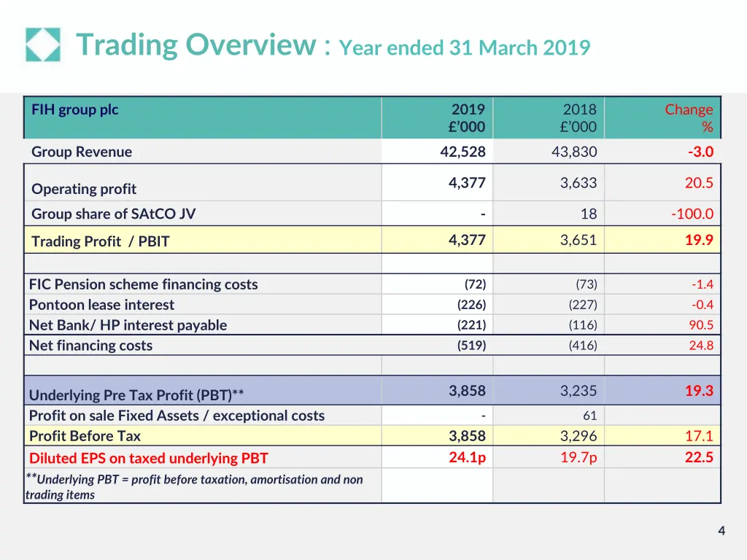747x560 pixels.
Task: Click the Operating profit 4,377 value
Action: point(467,183)
